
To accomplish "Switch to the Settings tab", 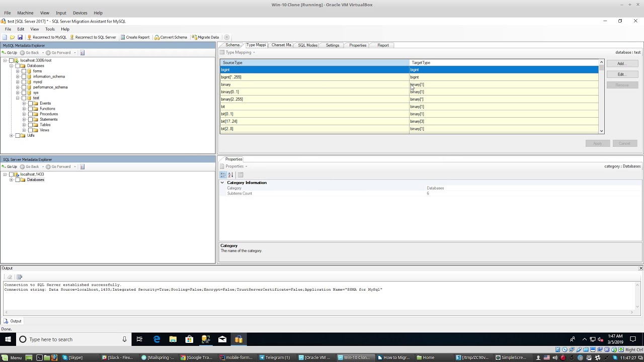I will tap(333, 45).
